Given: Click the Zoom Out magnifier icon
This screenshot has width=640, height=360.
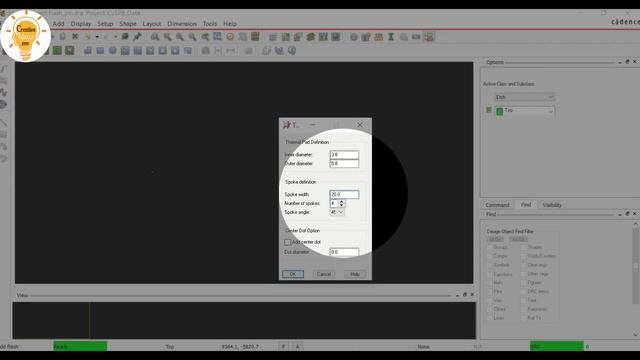Looking at the screenshot, I should point(192,37).
